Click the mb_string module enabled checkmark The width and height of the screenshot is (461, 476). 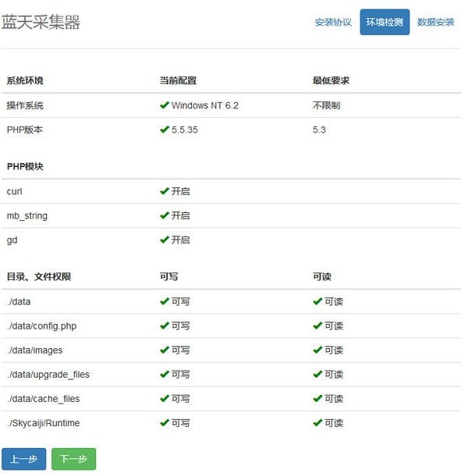(164, 215)
